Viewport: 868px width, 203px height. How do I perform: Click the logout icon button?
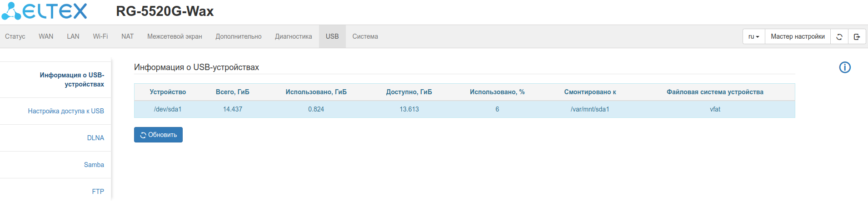point(857,37)
